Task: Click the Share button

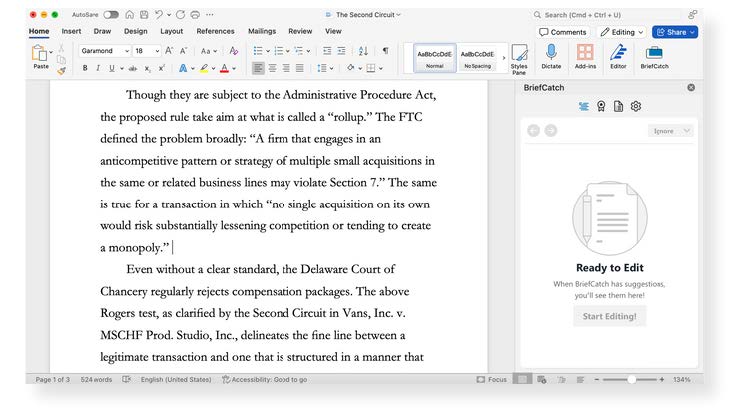Action: (675, 32)
